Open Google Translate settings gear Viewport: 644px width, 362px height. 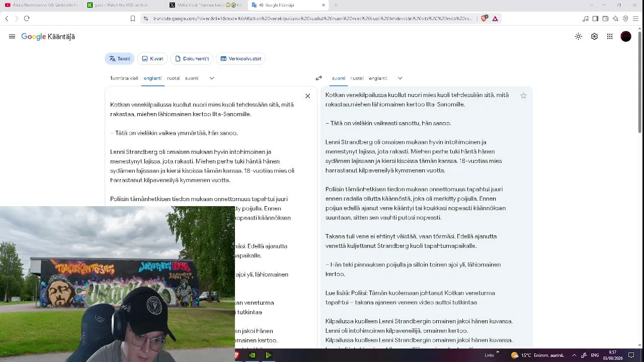(x=594, y=37)
